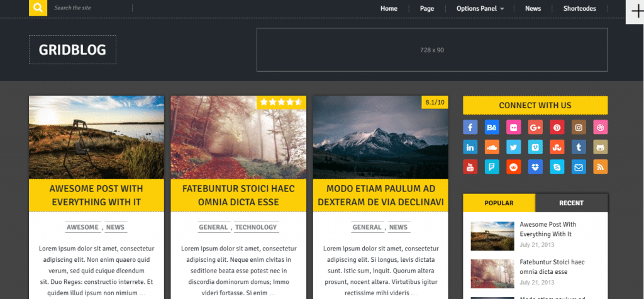Click 'July 21, 2013' under Awesome Post entry
Image resolution: width=644 pixels, height=299 pixels.
537,245
